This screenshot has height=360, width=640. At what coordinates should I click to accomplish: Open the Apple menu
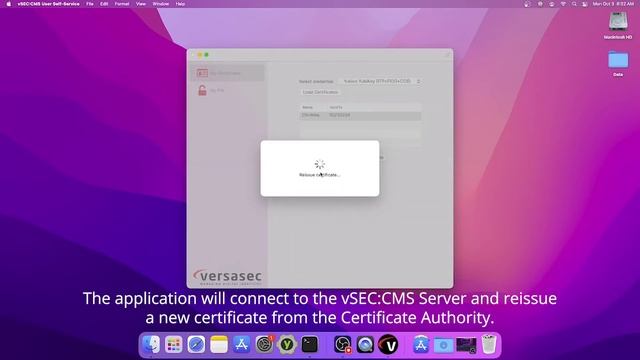8,4
